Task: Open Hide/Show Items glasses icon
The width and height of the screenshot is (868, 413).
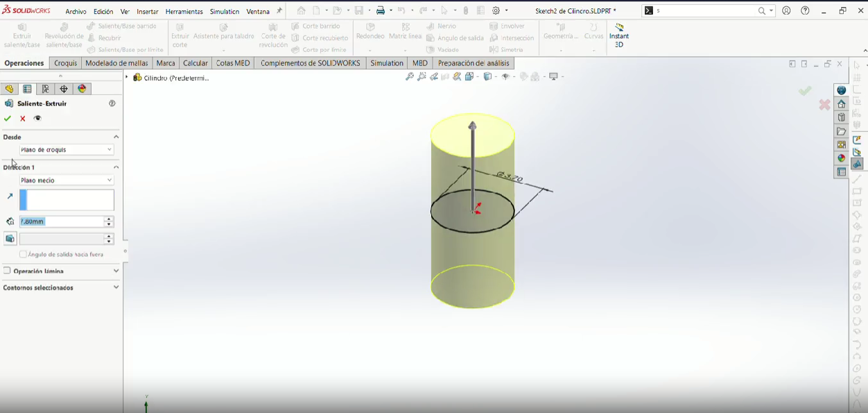Action: tap(506, 76)
